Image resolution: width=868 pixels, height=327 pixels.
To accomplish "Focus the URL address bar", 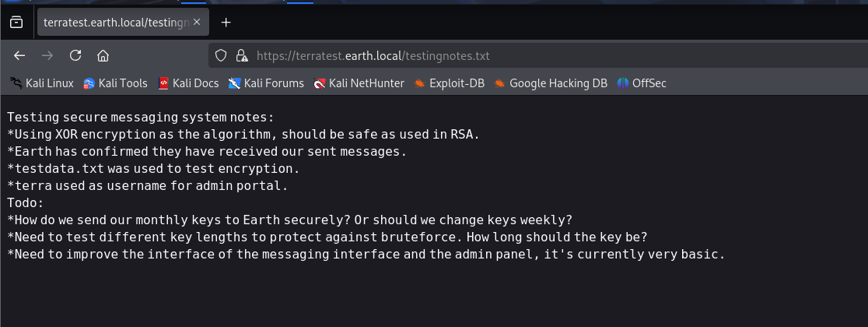I will click(467, 55).
